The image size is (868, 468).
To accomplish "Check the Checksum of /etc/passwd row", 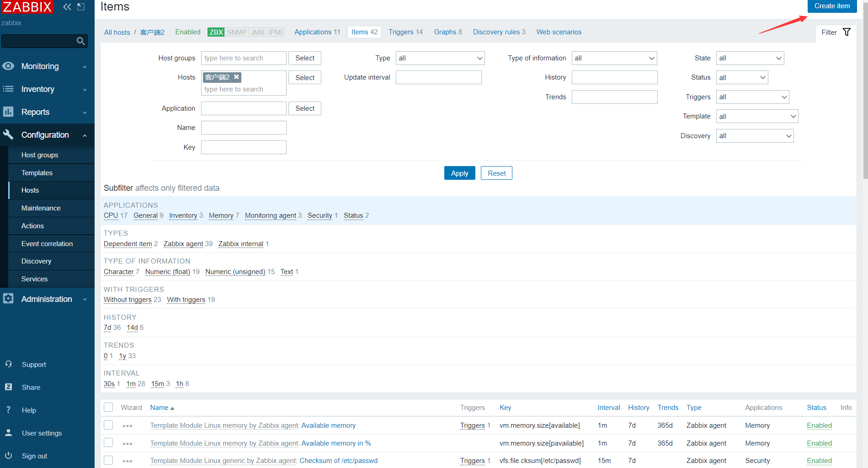I will pos(108,460).
